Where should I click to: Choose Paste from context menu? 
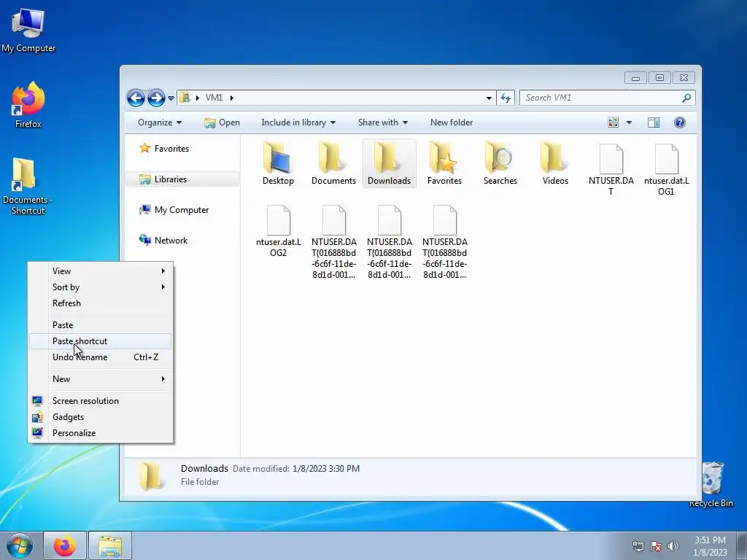[x=101, y=325]
